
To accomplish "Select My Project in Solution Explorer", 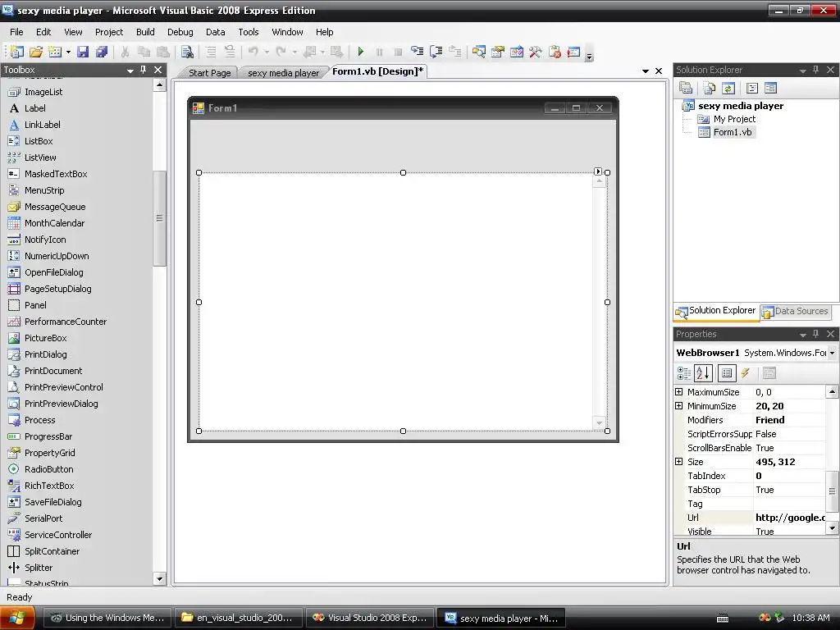I will pyautogui.click(x=734, y=119).
